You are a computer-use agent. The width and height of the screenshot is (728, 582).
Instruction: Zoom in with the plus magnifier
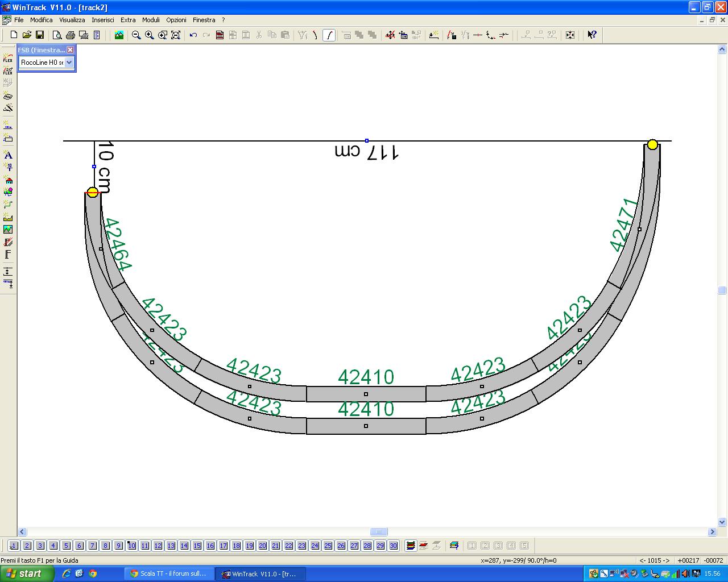150,35
